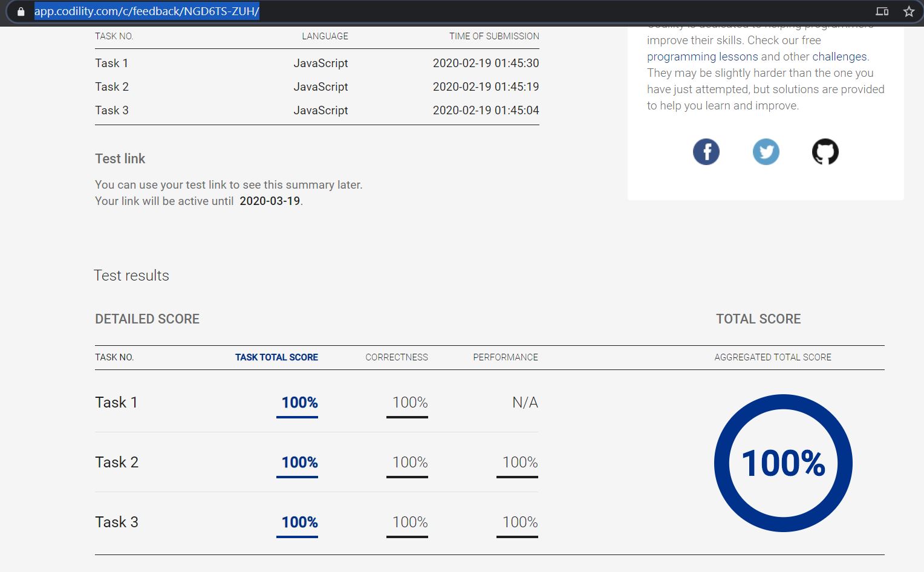Click Task 3 total score 100%
The height and width of the screenshot is (572, 924).
click(299, 522)
